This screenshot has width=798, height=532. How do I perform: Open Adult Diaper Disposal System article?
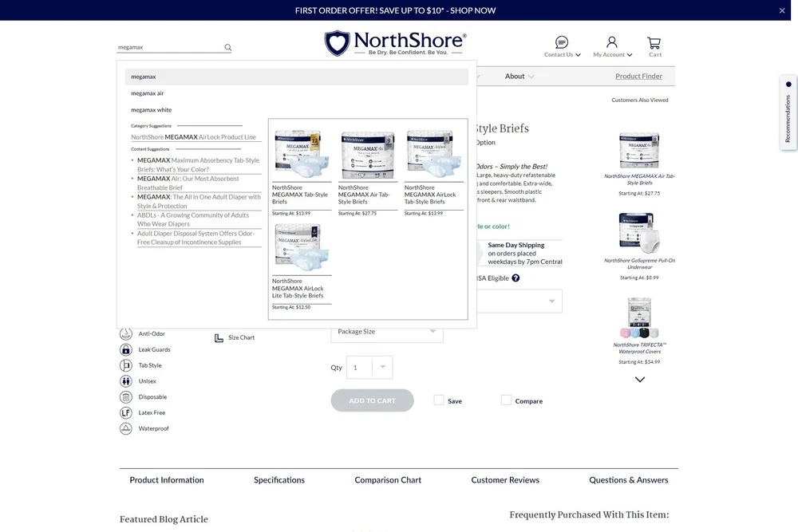[196, 238]
